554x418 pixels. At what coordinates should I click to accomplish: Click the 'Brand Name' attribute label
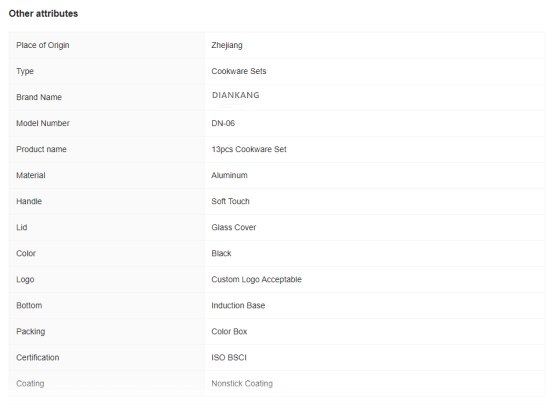pos(39,97)
